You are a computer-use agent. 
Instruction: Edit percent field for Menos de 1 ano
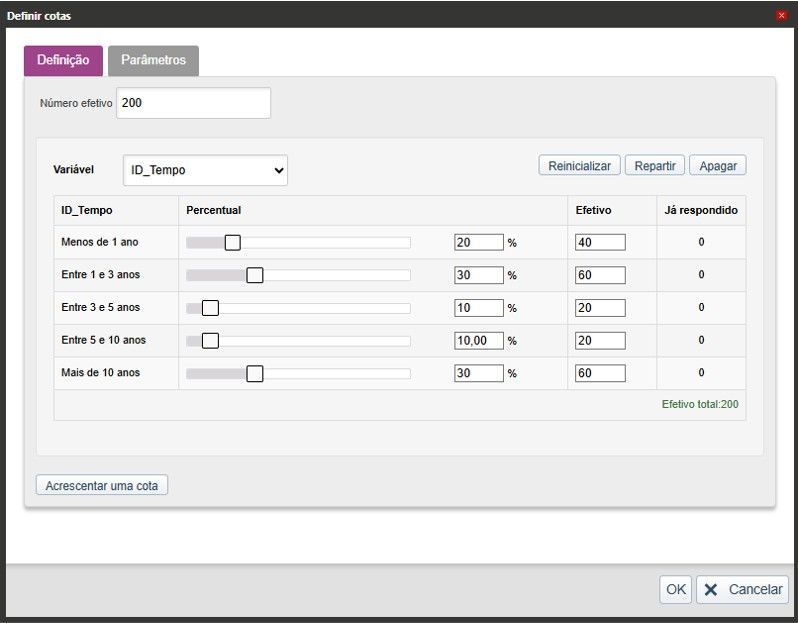pyautogui.click(x=479, y=242)
